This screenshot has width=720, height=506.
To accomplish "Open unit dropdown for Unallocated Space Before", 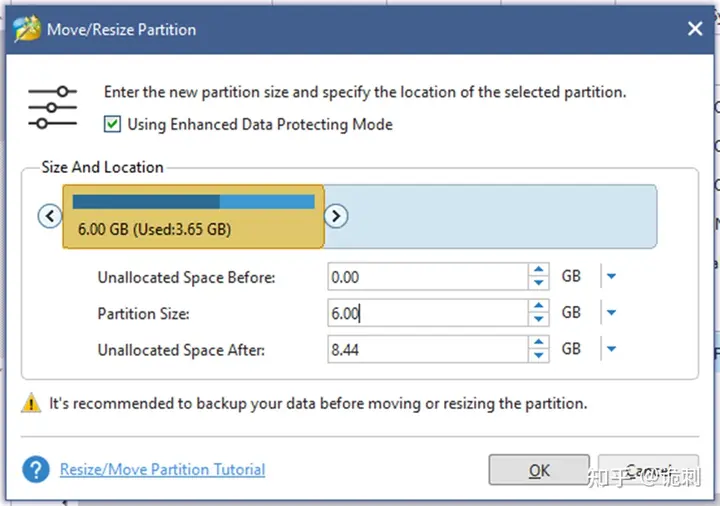I will 611,276.
